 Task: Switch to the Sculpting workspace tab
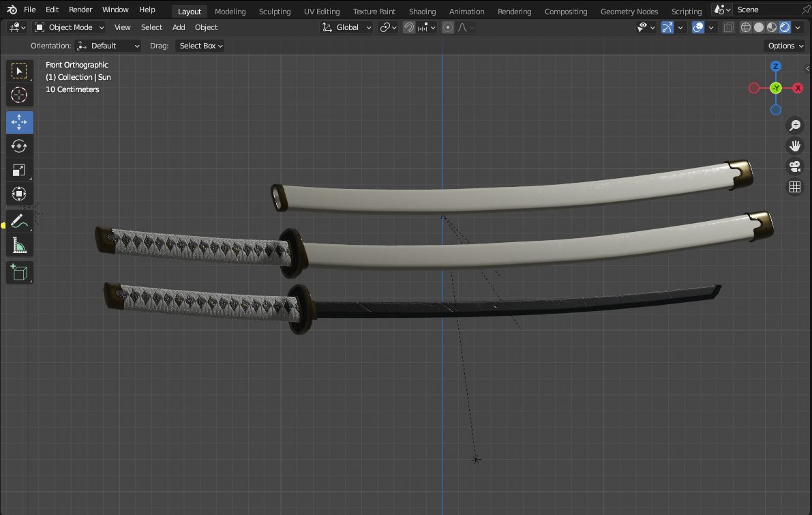coord(275,12)
